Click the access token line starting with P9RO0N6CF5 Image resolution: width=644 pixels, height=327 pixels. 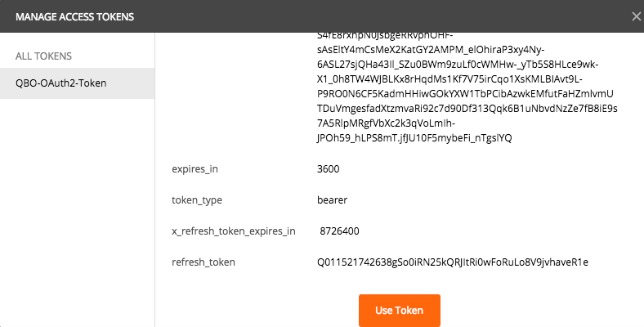point(465,94)
